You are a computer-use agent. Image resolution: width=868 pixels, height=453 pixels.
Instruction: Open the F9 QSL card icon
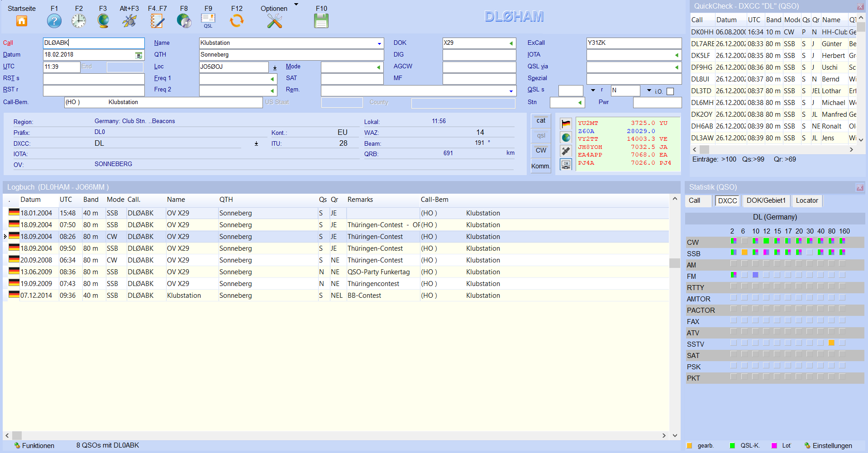[x=208, y=21]
